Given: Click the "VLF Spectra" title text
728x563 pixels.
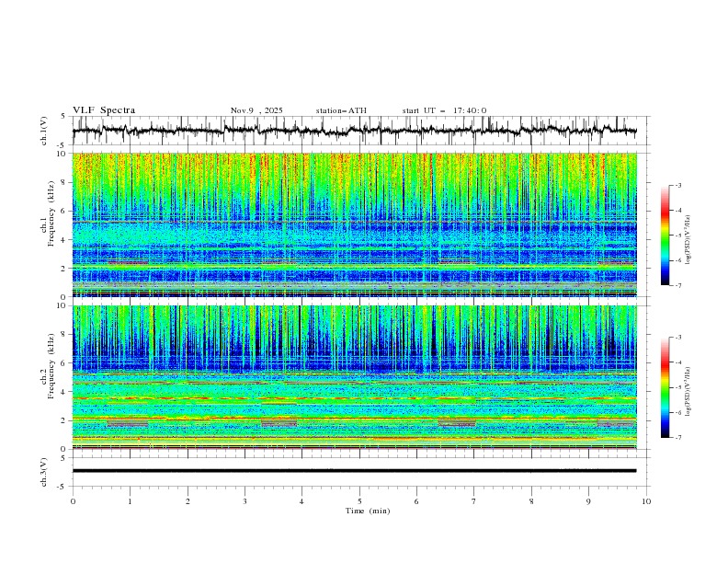Looking at the screenshot, I should (x=104, y=110).
